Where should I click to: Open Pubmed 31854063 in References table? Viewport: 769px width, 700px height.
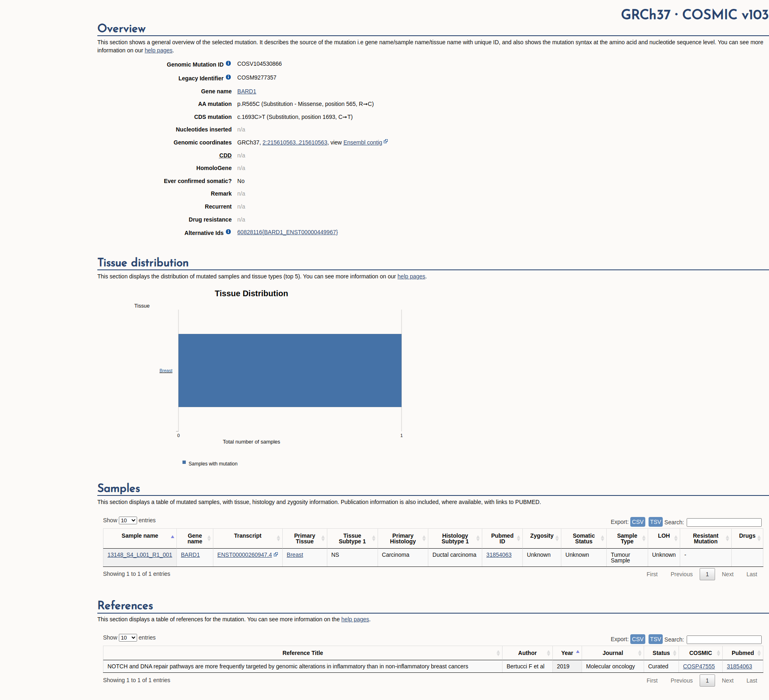pos(739,666)
